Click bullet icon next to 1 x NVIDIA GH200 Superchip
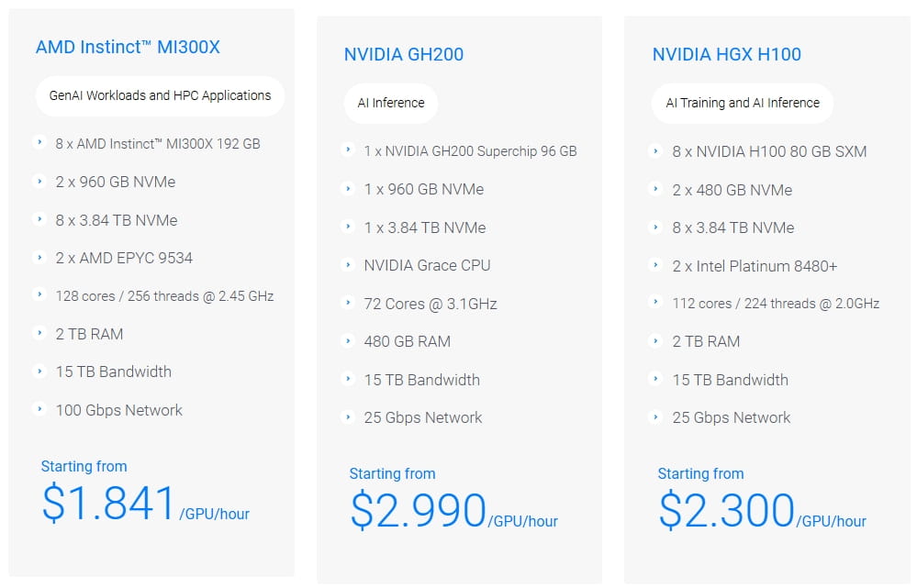 click(x=348, y=150)
